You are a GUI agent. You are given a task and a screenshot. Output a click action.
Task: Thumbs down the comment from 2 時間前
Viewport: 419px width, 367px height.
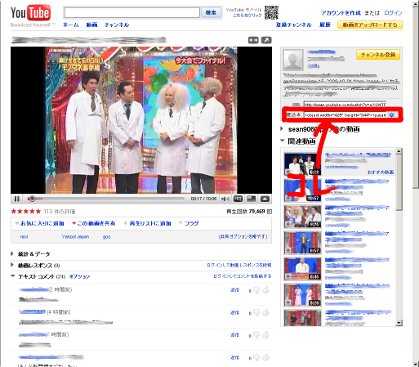coord(256,290)
